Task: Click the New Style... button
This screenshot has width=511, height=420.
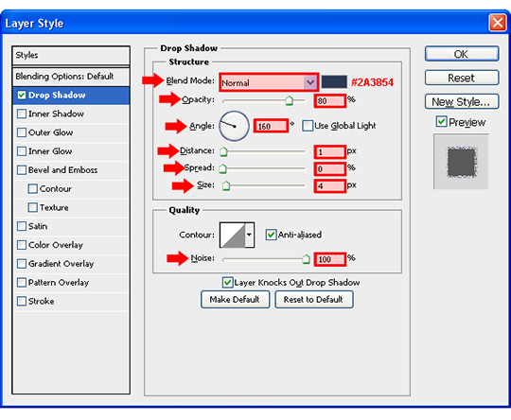Action: pos(462,102)
